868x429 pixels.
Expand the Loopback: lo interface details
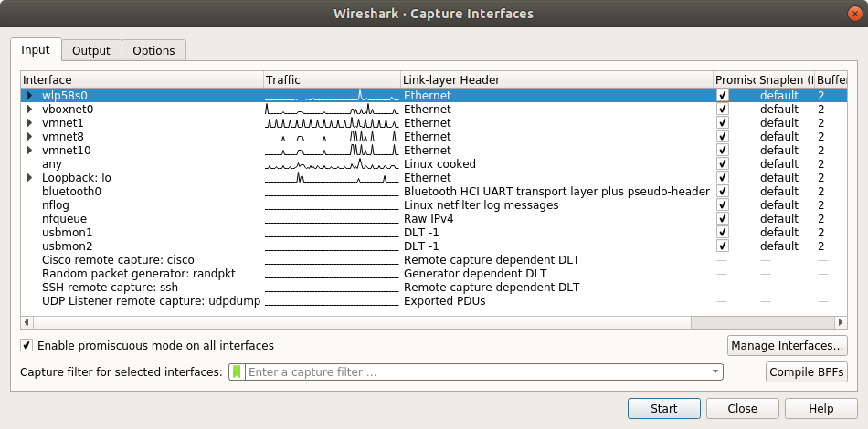tap(30, 177)
